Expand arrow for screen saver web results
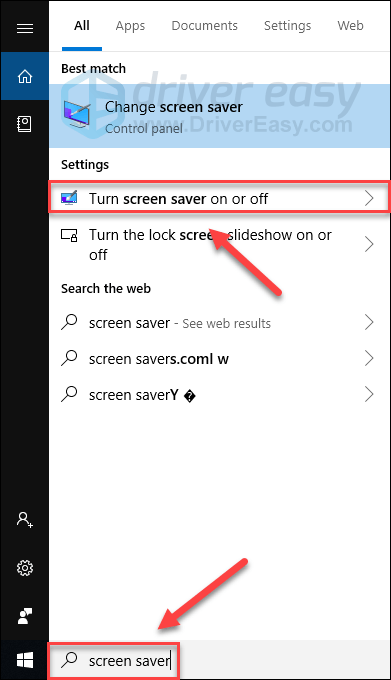Image resolution: width=391 pixels, height=680 pixels. (369, 323)
